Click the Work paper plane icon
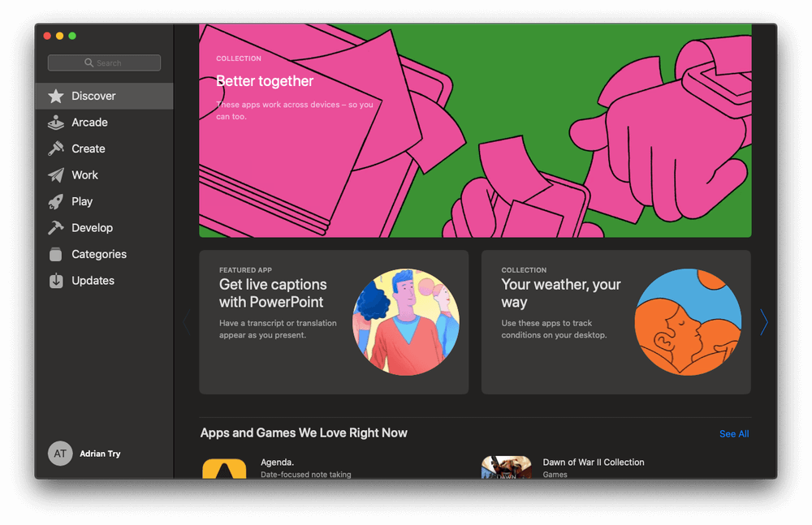Screen dimensions: 812x525 pos(55,175)
